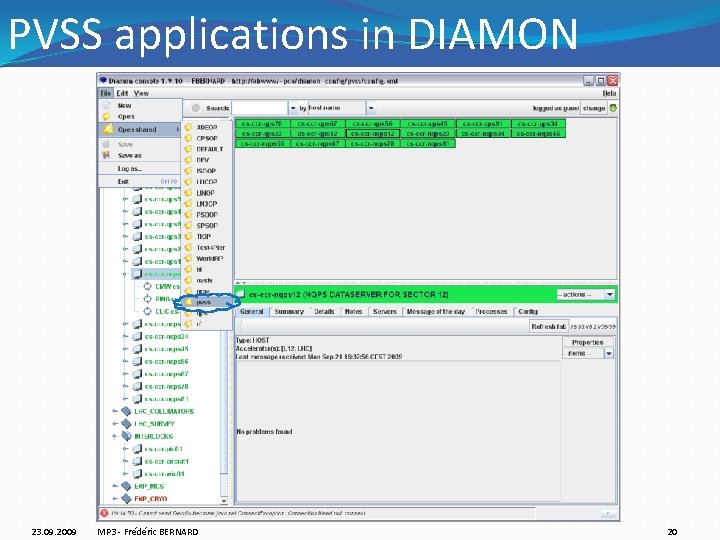Click the LHC_COLLIMATORS group diamond icon

(126, 411)
